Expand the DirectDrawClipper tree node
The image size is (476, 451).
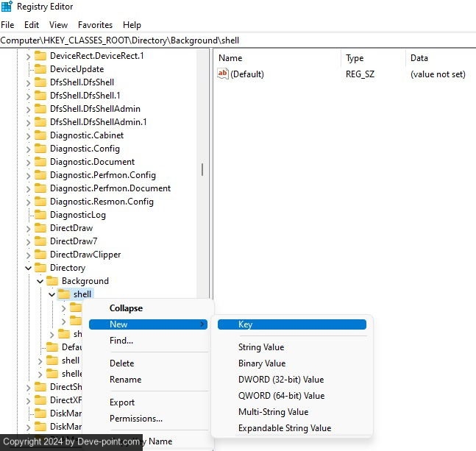[29, 255]
